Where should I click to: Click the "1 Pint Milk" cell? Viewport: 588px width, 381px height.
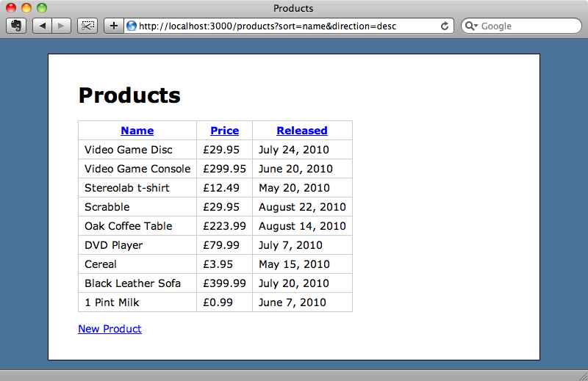137,302
